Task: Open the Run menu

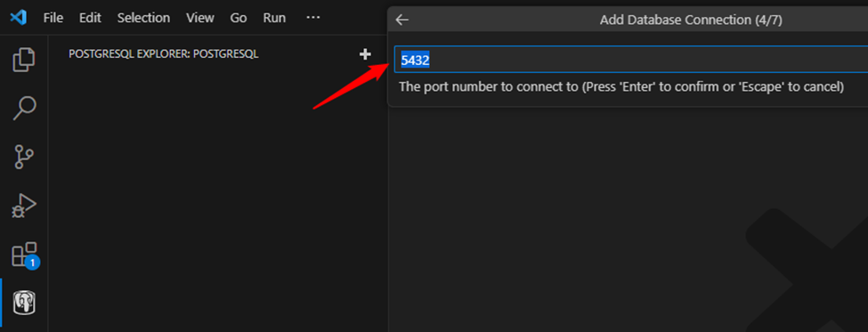Action: click(x=274, y=18)
